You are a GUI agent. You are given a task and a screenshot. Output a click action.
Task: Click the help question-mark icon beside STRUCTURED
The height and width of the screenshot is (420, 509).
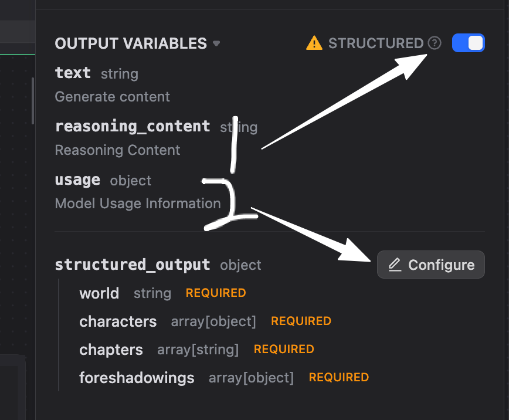point(434,43)
